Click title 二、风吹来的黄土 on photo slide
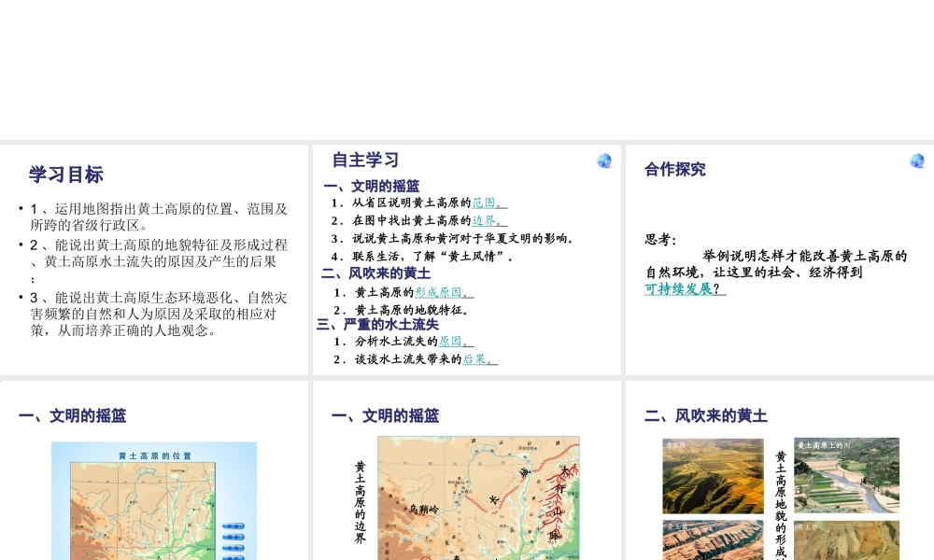 [706, 415]
